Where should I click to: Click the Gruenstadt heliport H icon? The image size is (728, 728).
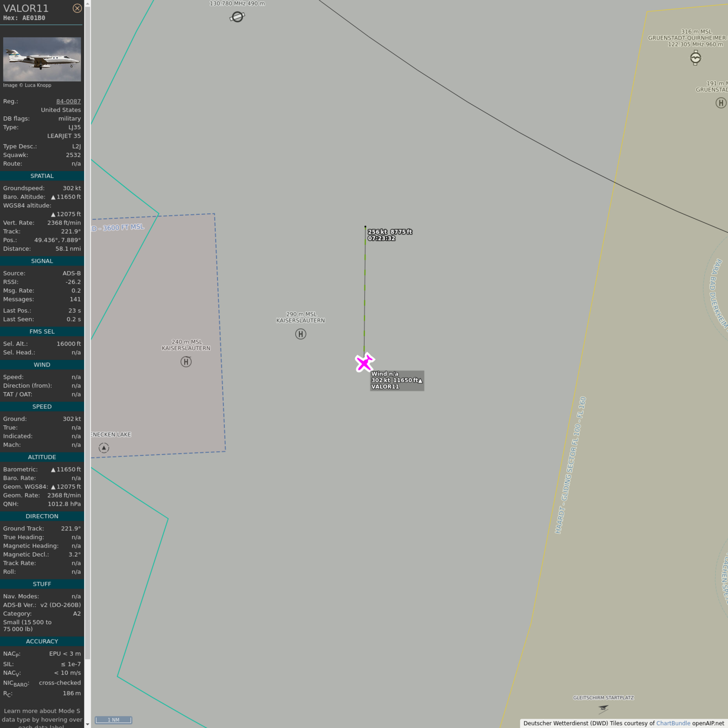(721, 103)
